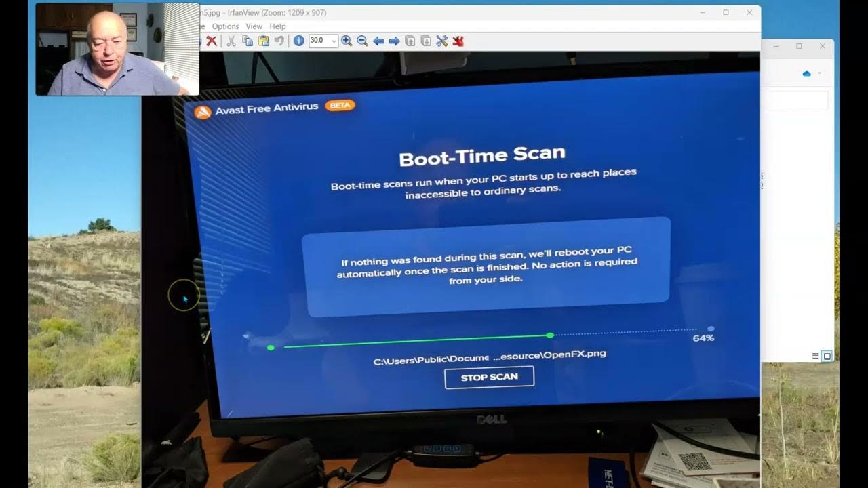
Task: Maximize the Explorer window behind IrfanView
Action: tap(799, 46)
